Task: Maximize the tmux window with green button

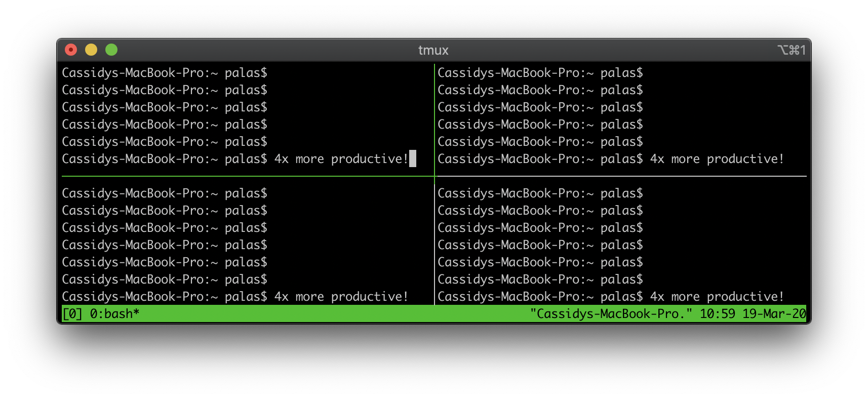Action: point(111,50)
